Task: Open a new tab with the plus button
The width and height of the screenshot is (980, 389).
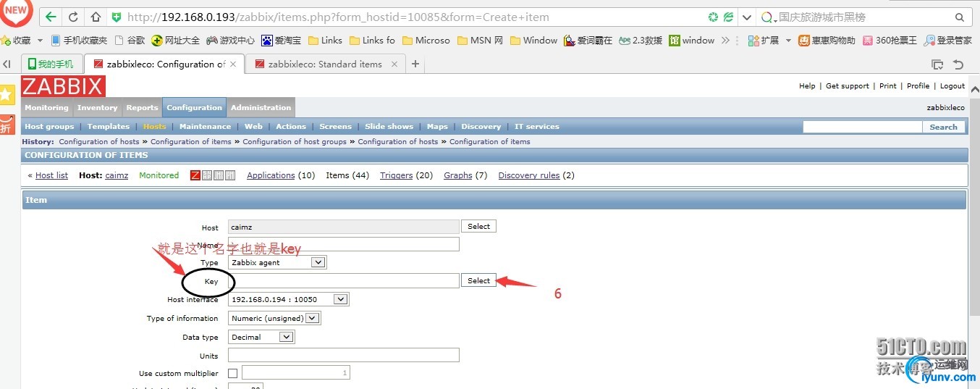Action: 415,64
